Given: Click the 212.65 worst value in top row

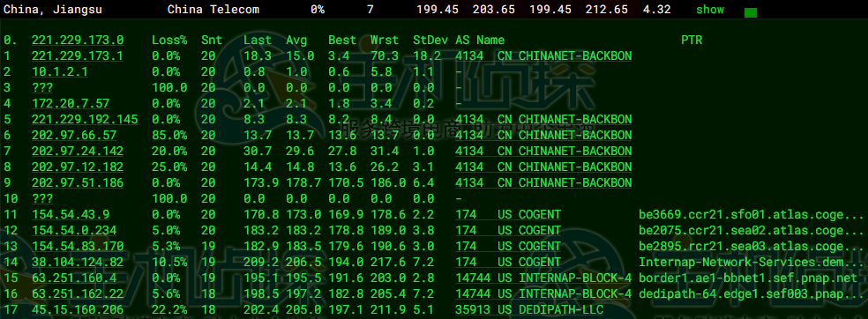Looking at the screenshot, I should (x=607, y=10).
